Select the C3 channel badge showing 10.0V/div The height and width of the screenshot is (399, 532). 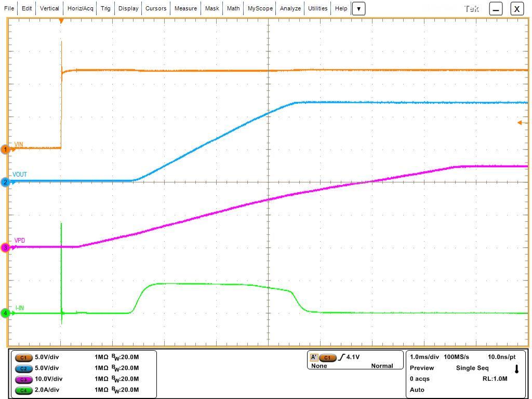pos(24,379)
